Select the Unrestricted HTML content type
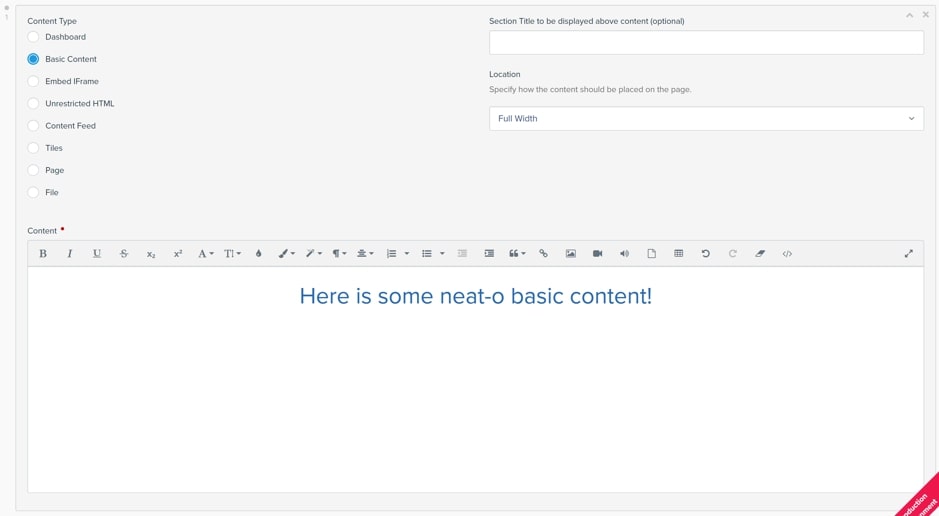Screen dimensions: 939x516 click(33, 104)
